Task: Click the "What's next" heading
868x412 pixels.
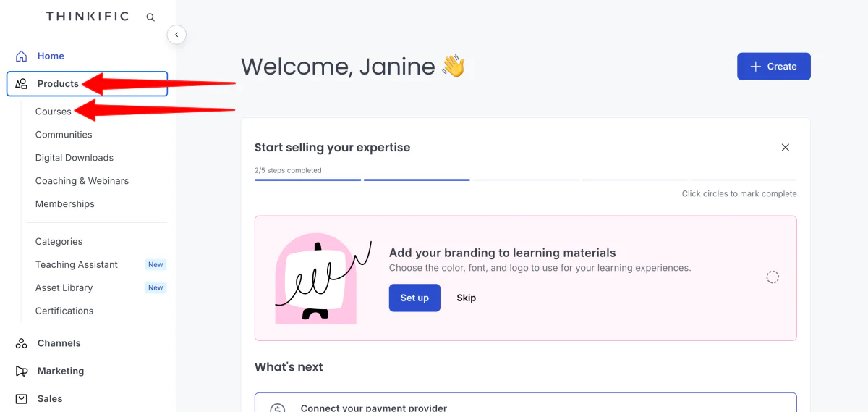Action: tap(289, 367)
